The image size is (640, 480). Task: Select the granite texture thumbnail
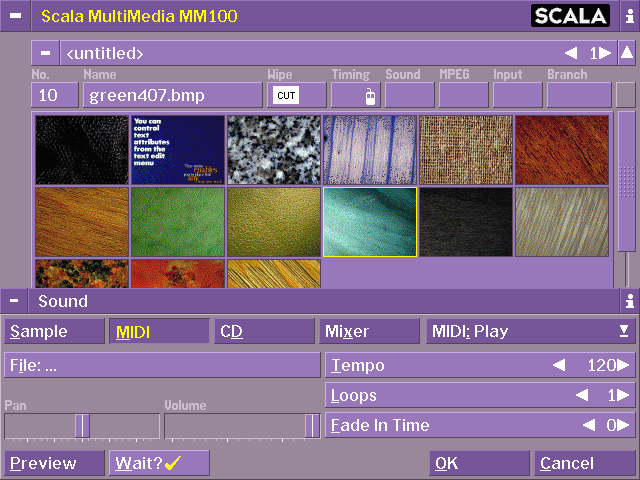click(273, 150)
